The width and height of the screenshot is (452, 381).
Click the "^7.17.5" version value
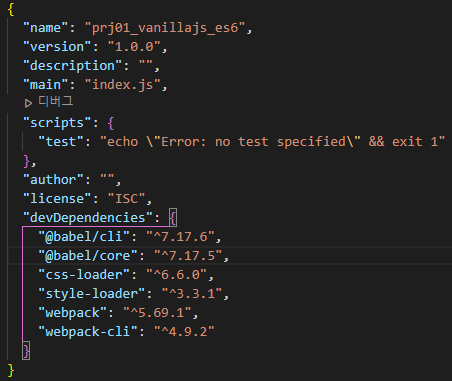click(188, 256)
